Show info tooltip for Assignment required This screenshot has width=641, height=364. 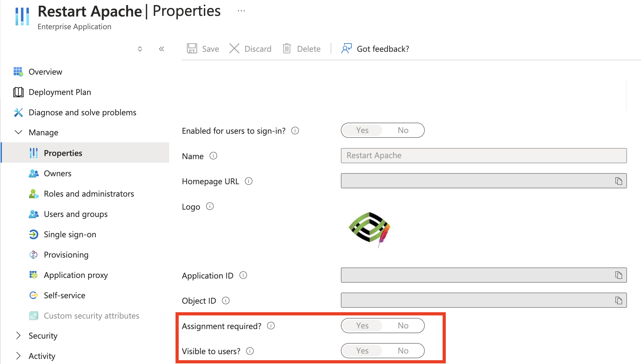pyautogui.click(x=271, y=326)
